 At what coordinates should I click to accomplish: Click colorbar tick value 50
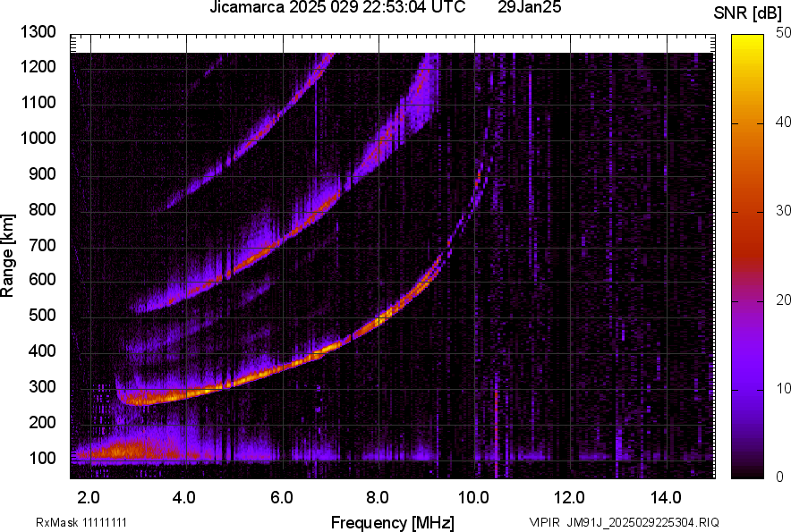tap(783, 33)
